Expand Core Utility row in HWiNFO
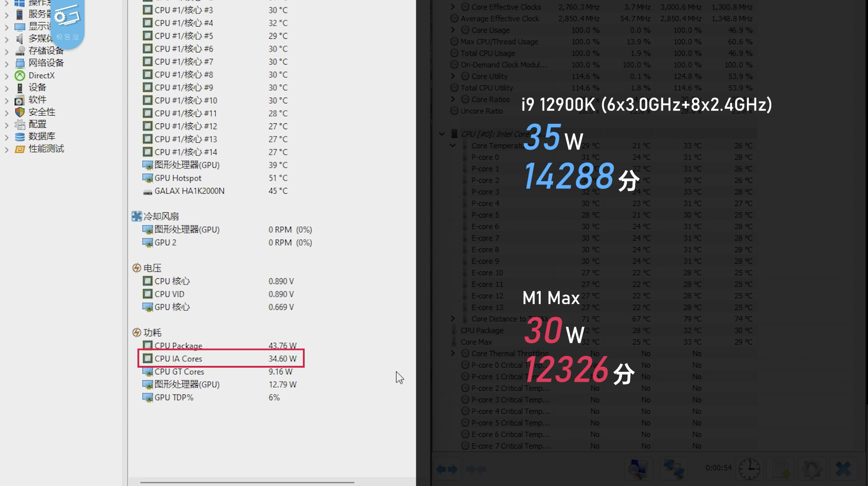Image resolution: width=868 pixels, height=486 pixels. [x=453, y=76]
